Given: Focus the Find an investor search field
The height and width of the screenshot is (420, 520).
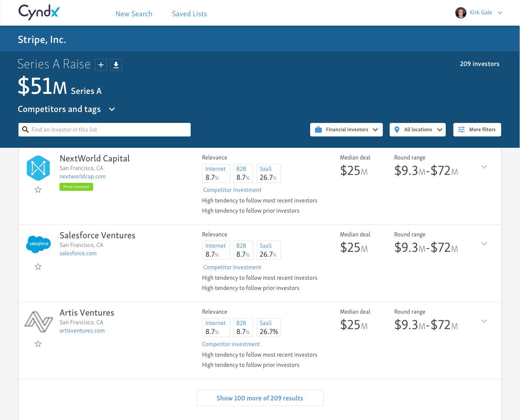Looking at the screenshot, I should tap(109, 130).
